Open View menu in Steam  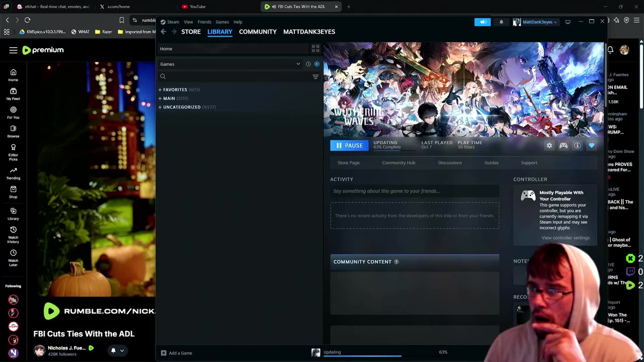[x=188, y=22]
